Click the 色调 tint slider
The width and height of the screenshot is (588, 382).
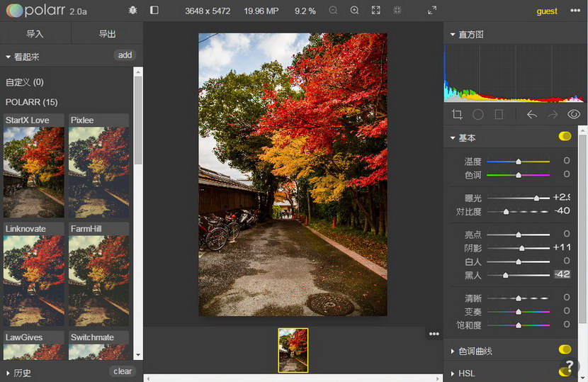point(519,175)
